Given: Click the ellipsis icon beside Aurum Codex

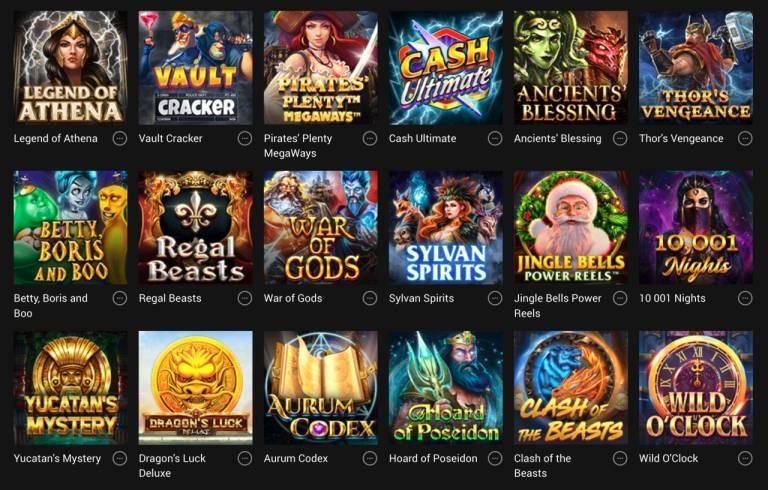Looking at the screenshot, I should click(x=370, y=459).
